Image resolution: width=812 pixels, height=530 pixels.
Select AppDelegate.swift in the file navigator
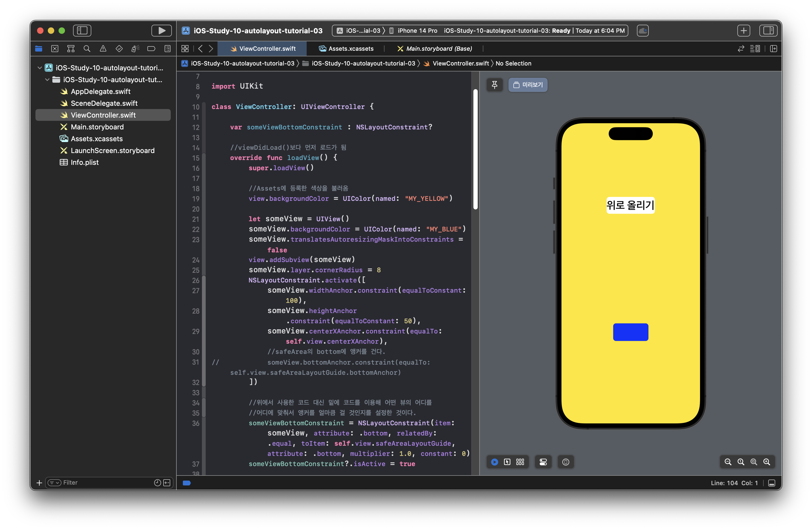tap(100, 91)
